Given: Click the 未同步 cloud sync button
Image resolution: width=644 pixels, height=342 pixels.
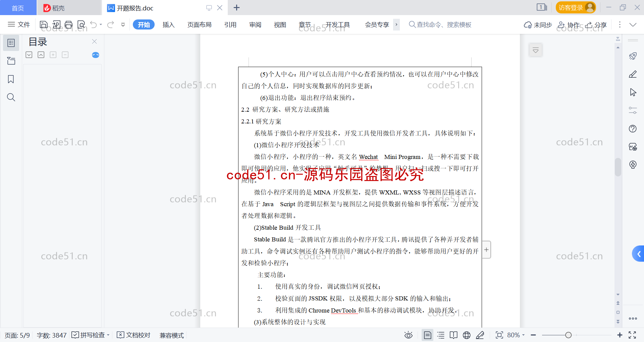Looking at the screenshot, I should click(x=538, y=25).
